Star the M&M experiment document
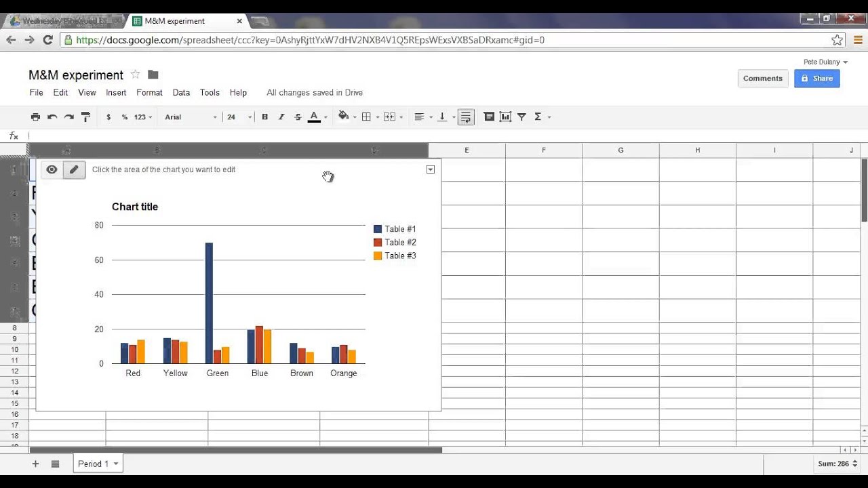This screenshot has height=488, width=868. click(x=135, y=75)
